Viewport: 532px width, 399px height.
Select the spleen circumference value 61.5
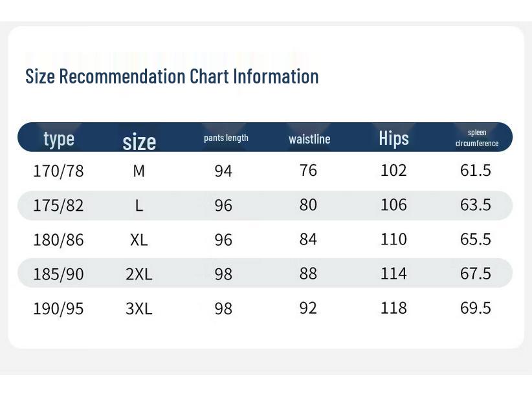(476, 170)
